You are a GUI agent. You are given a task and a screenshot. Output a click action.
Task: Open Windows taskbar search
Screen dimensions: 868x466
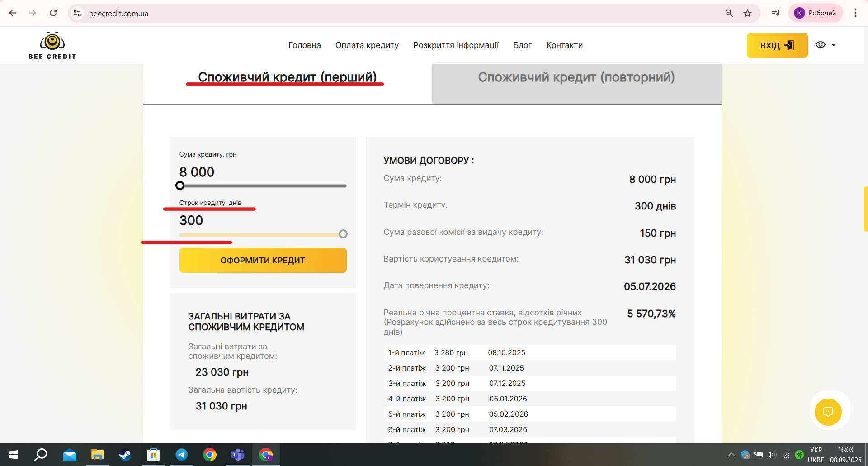tap(41, 455)
